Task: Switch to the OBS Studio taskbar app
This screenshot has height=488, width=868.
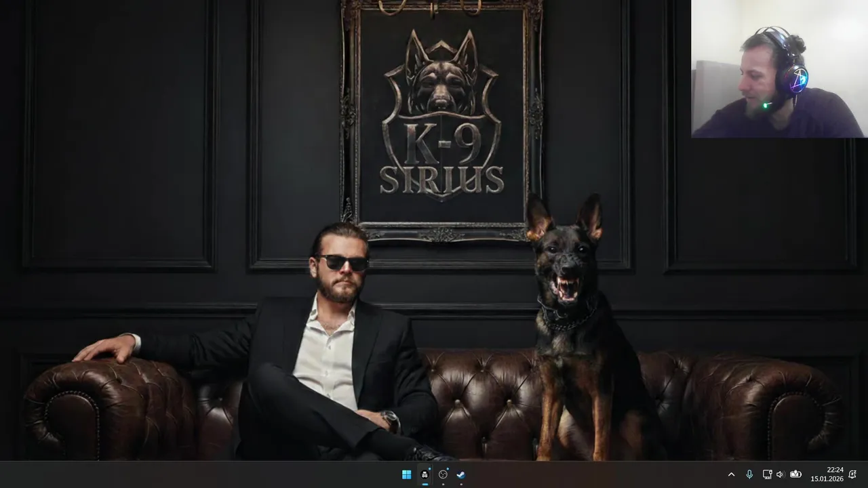Action: [x=443, y=474]
